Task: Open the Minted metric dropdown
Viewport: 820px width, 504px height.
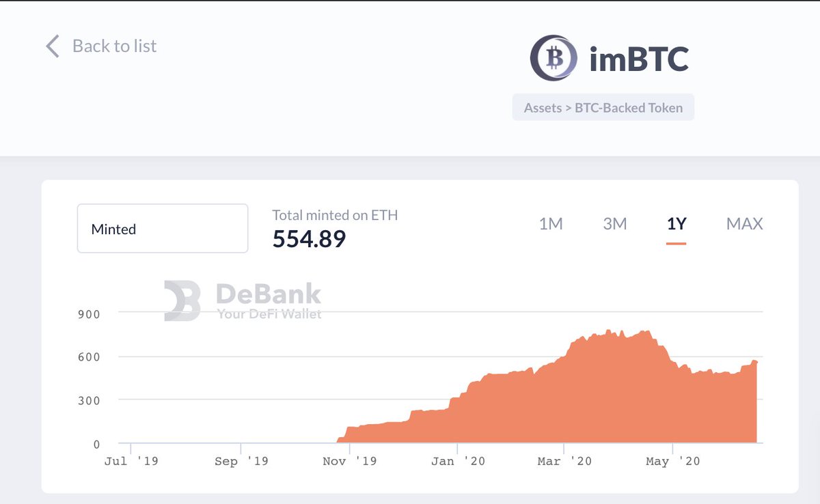Action: tap(163, 229)
